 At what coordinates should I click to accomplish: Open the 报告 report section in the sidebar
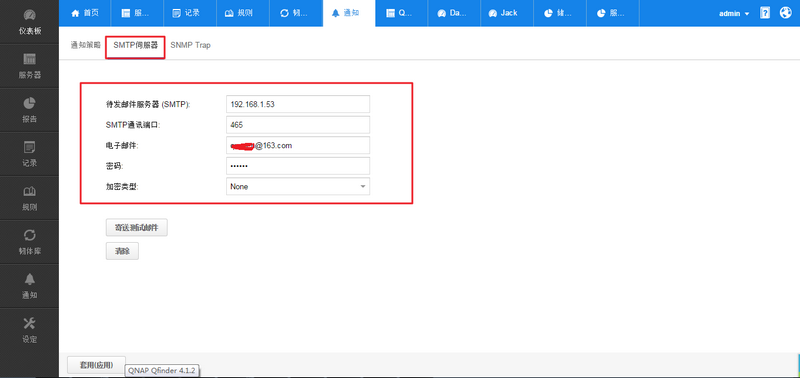tap(29, 110)
